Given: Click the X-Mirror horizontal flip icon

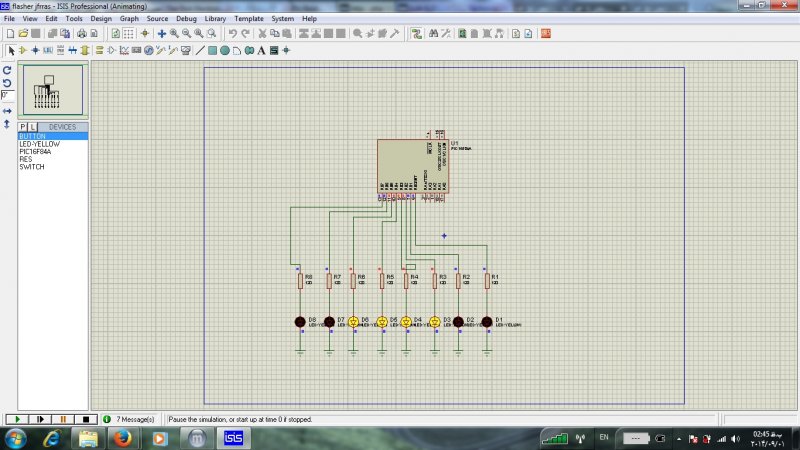Looking at the screenshot, I should (7, 111).
